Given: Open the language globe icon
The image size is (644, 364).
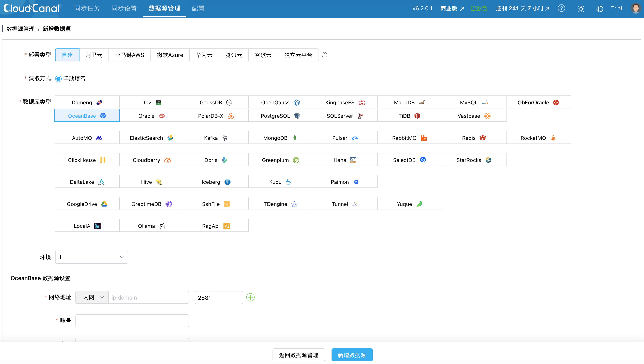Looking at the screenshot, I should [599, 9].
